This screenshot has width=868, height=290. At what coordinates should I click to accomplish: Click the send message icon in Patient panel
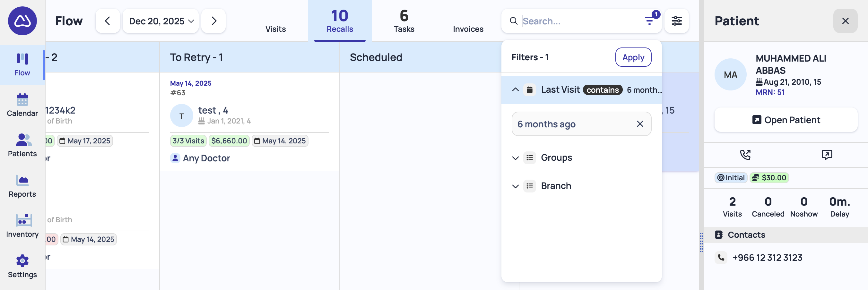(827, 155)
